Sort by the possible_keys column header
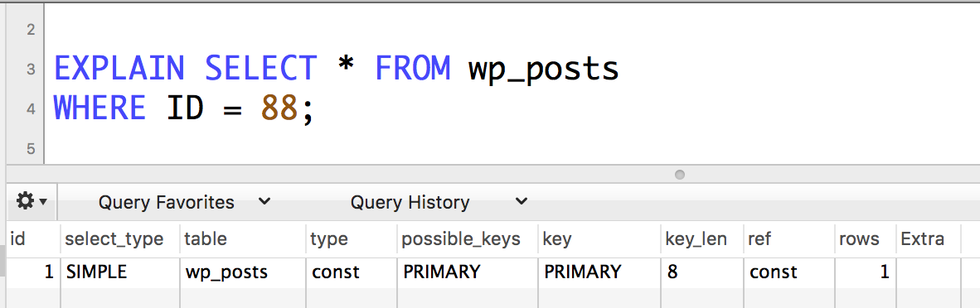980x308 pixels. (467, 239)
